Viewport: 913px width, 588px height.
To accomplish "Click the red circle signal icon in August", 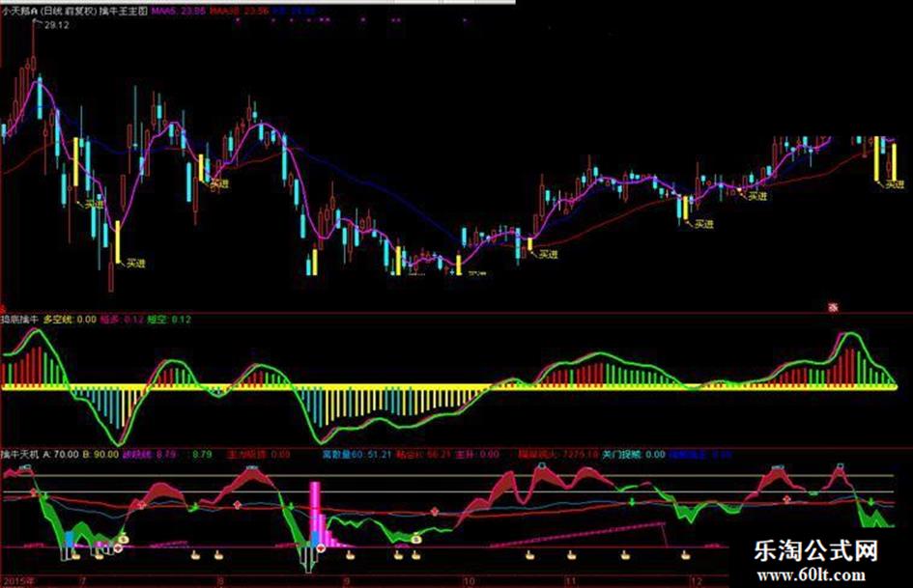I will coord(321,547).
